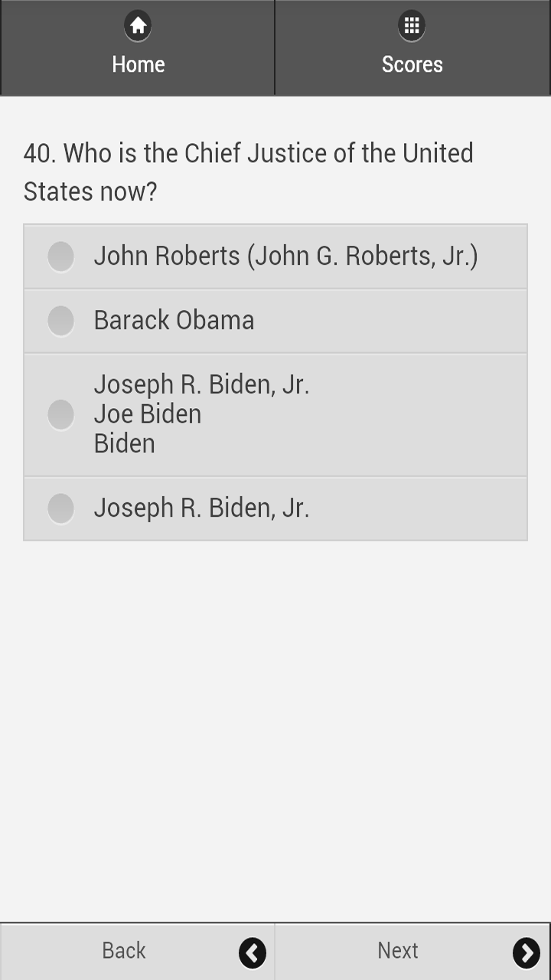Select the John Roberts radio button

(x=60, y=256)
